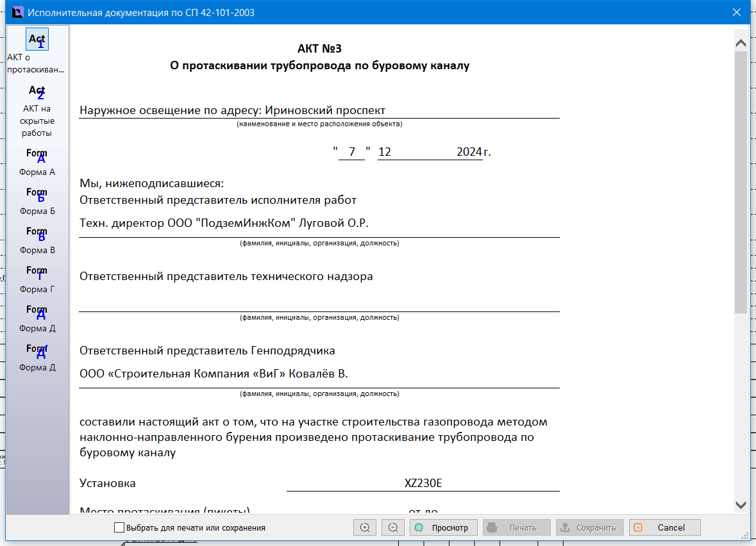Image resolution: width=756 pixels, height=546 pixels.
Task: Close the 'Исполнительная документация' window
Action: (737, 12)
